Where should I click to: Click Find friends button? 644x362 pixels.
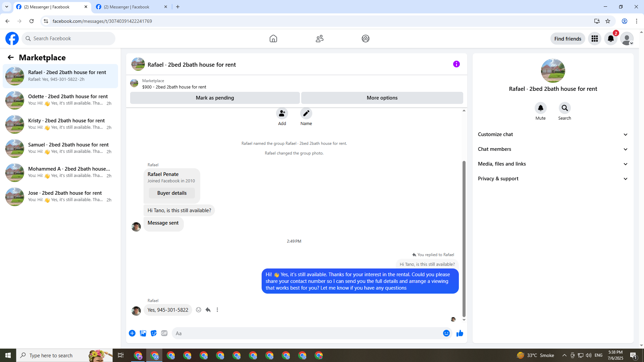point(568,39)
